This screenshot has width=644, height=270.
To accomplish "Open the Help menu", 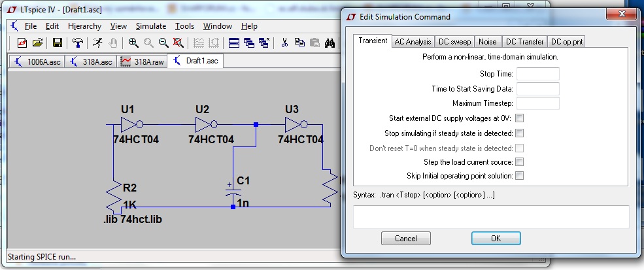I will pyautogui.click(x=249, y=26).
